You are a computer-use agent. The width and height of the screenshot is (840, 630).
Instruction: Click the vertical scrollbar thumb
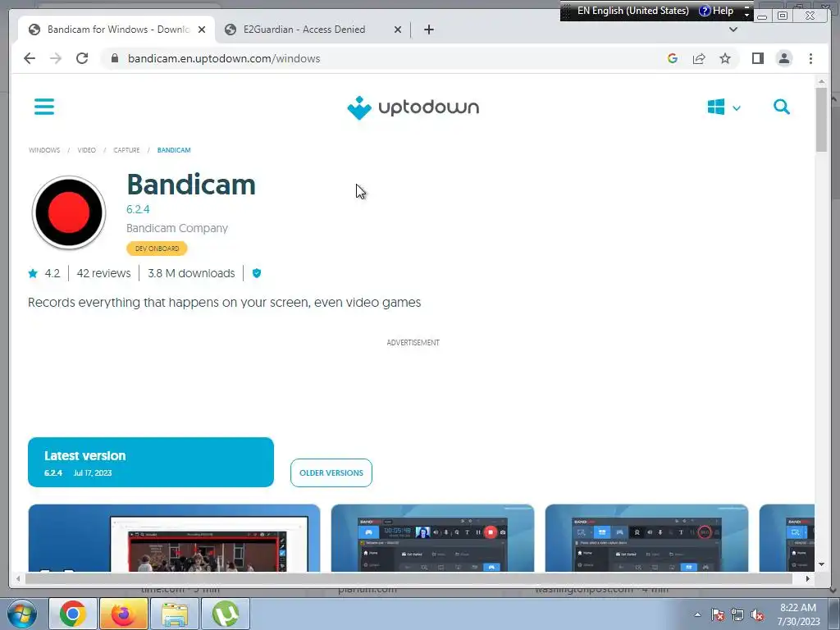821,120
